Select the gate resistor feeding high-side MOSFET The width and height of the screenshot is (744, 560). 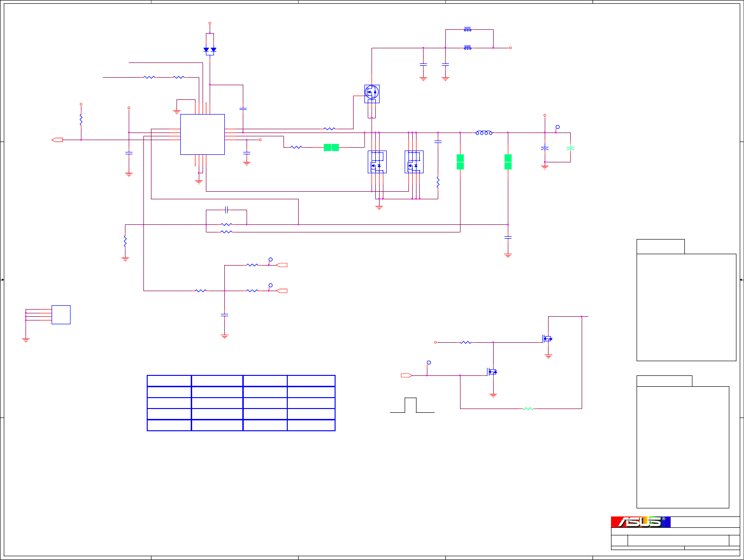pos(329,129)
